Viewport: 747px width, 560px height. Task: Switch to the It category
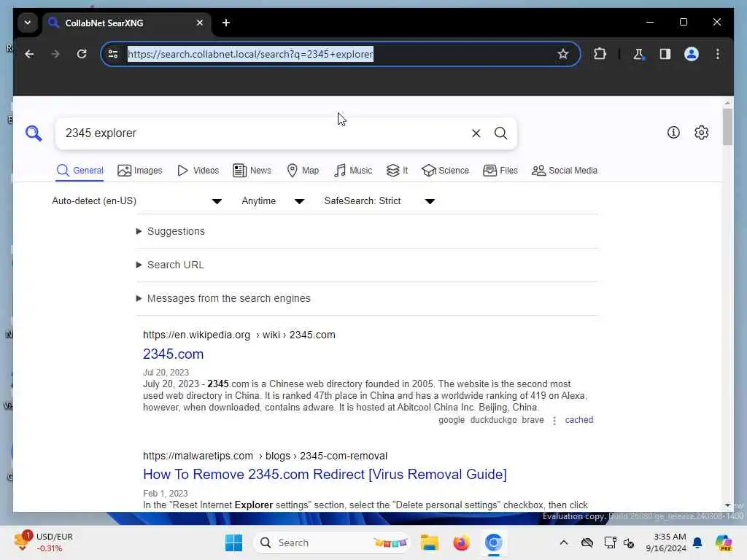(x=398, y=171)
